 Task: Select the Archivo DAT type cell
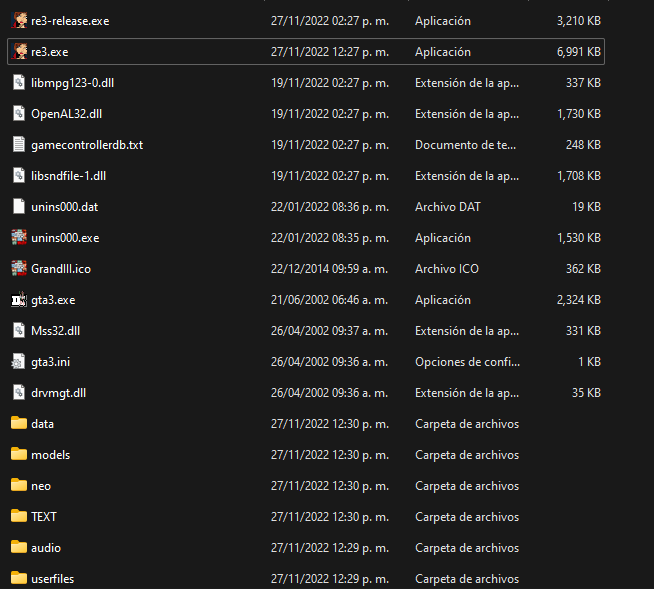(x=448, y=207)
